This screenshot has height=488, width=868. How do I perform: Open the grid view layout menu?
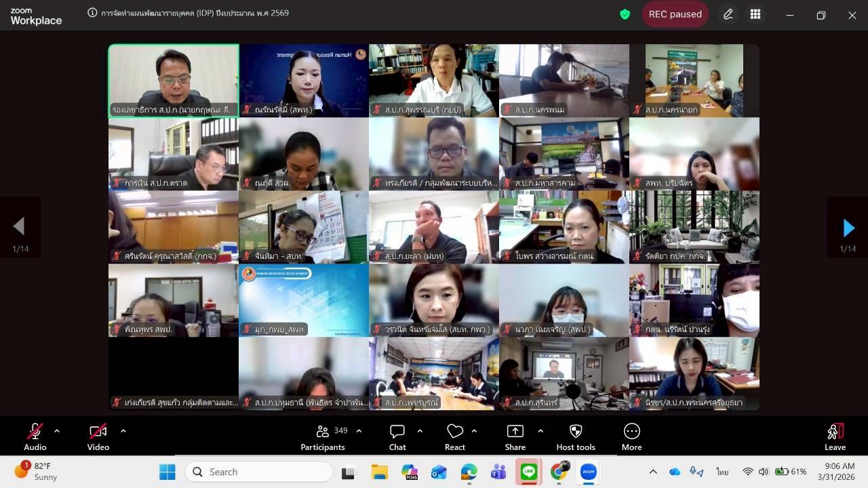pos(755,14)
